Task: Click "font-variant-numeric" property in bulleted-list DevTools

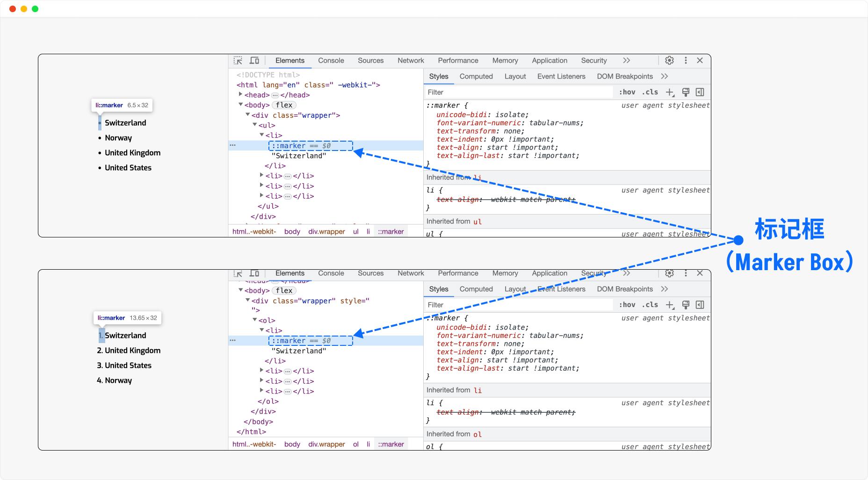Action: pos(479,123)
